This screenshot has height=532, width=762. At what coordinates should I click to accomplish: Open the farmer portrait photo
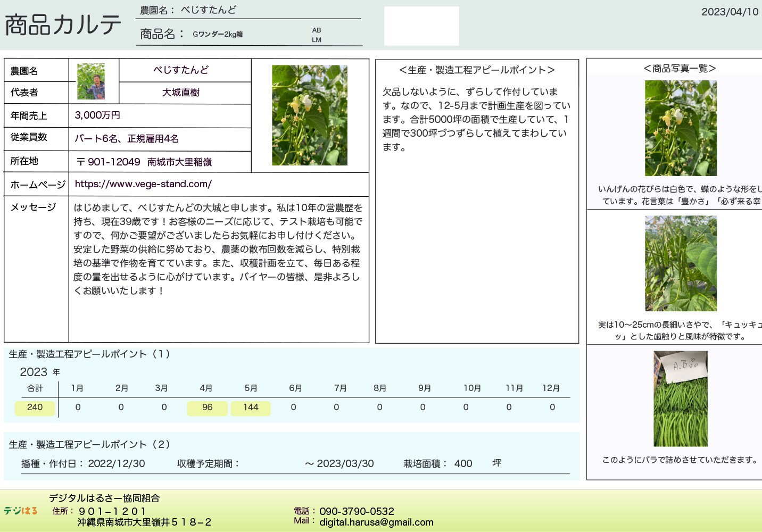(x=91, y=81)
